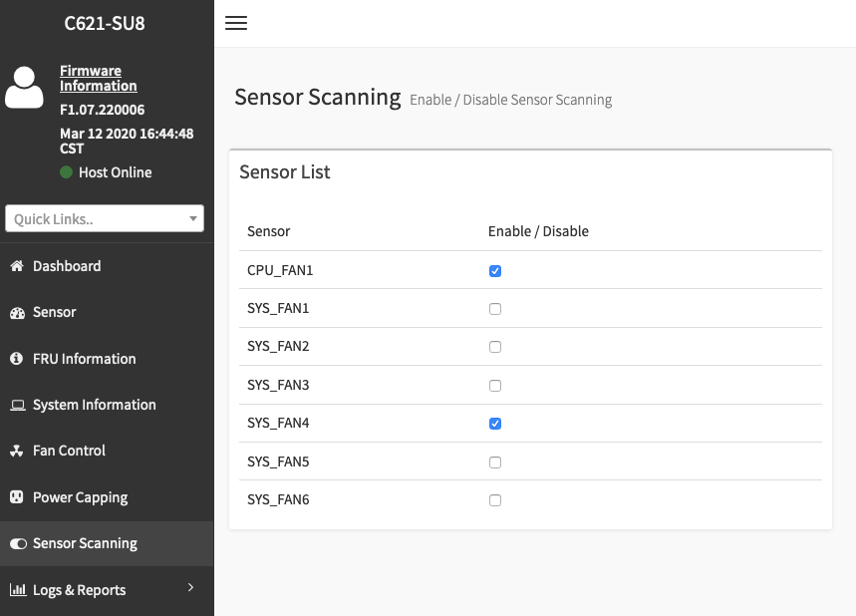Click the Mar 12 2020 build date
The height and width of the screenshot is (616, 856).
pos(127,141)
